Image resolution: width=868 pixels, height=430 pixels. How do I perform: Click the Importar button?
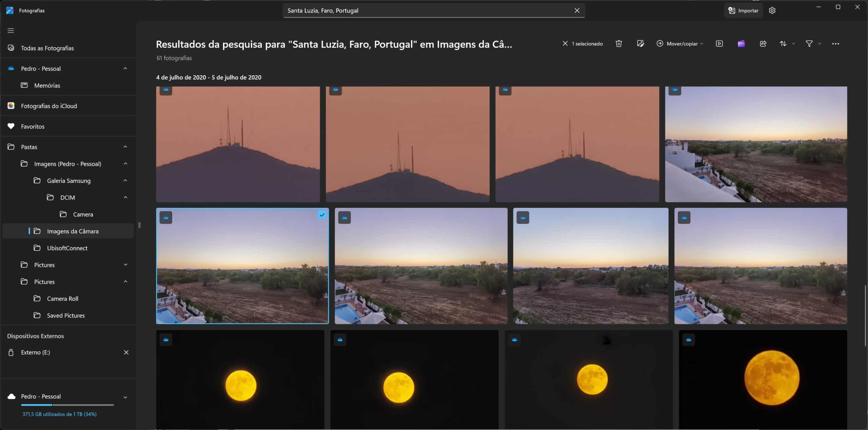[x=743, y=11]
